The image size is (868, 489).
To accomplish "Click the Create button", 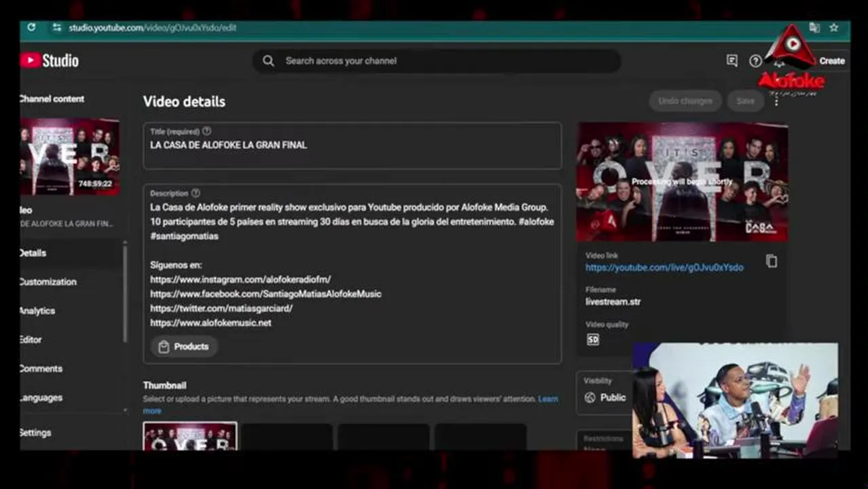I will (831, 61).
